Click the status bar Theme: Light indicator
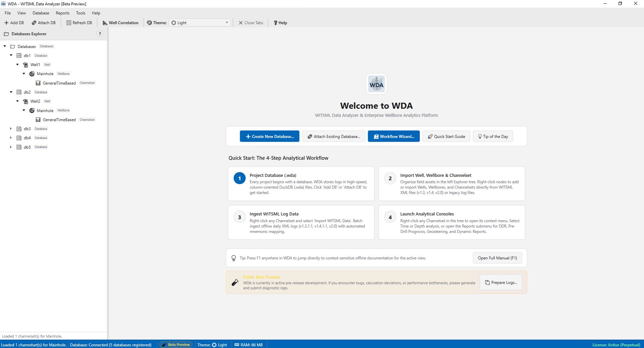This screenshot has width=644, height=348. pyautogui.click(x=212, y=345)
